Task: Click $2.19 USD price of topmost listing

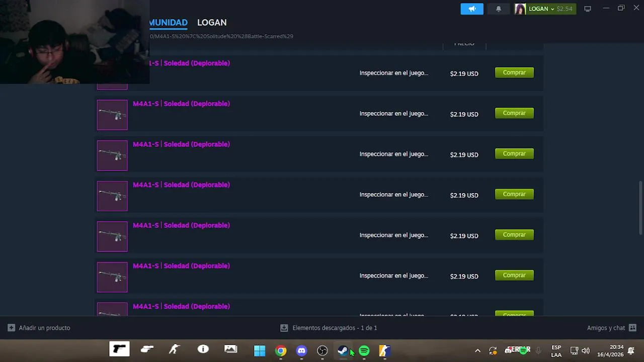Action: click(x=464, y=73)
